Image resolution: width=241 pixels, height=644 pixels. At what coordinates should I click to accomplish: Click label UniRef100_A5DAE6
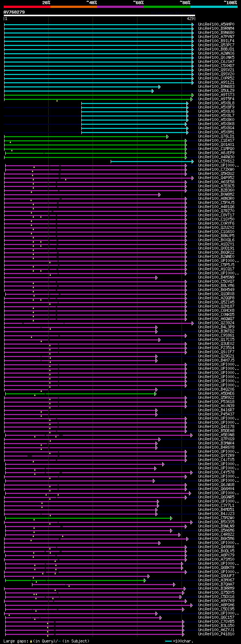coord(216,394)
